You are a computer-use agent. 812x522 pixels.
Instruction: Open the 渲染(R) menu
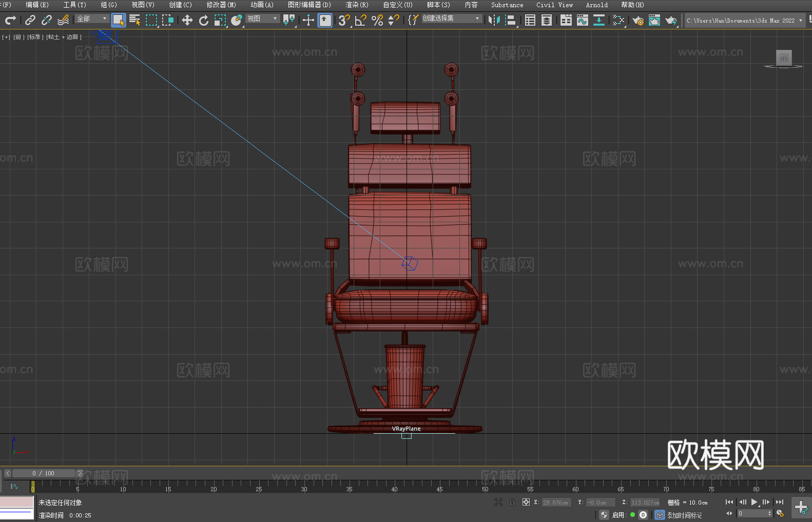357,5
